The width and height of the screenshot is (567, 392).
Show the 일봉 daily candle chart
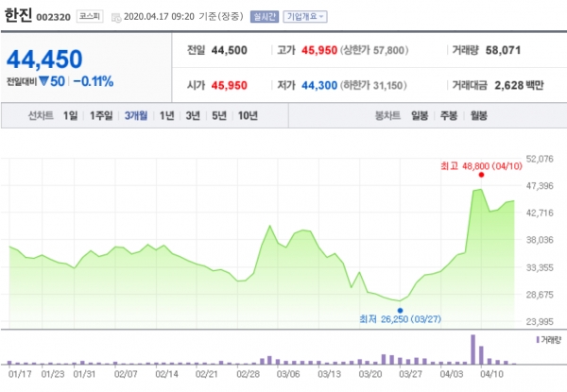tap(420, 115)
